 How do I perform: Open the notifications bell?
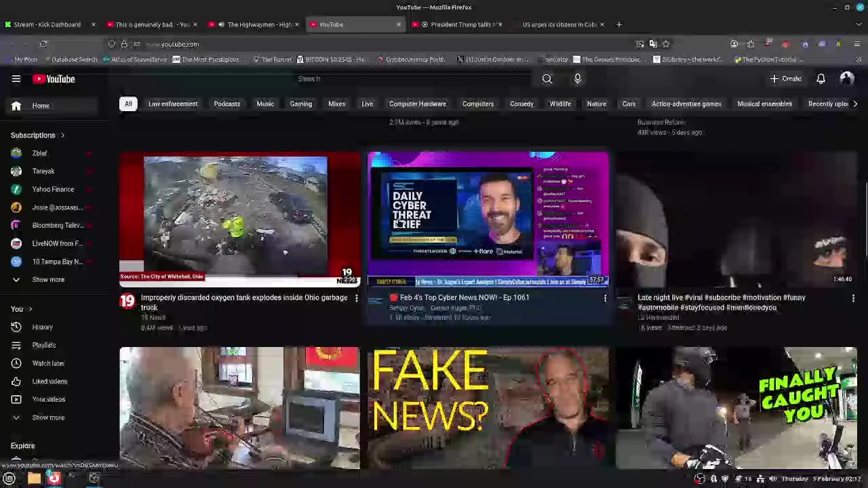click(821, 79)
